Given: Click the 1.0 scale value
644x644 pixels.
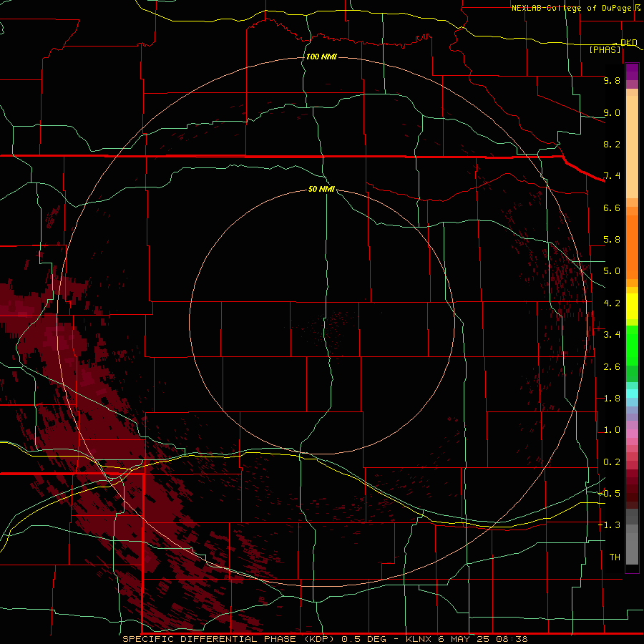Looking at the screenshot, I should [x=612, y=430].
